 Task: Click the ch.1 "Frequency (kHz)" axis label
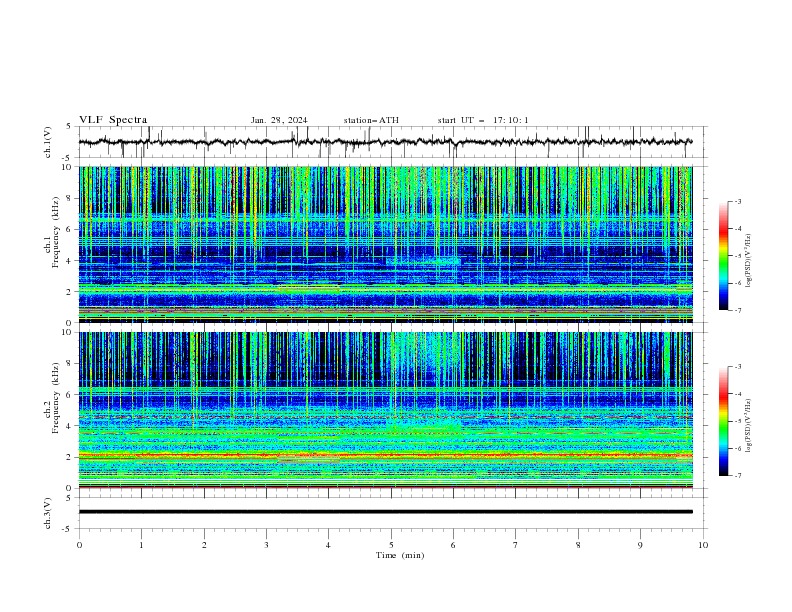tap(55, 233)
